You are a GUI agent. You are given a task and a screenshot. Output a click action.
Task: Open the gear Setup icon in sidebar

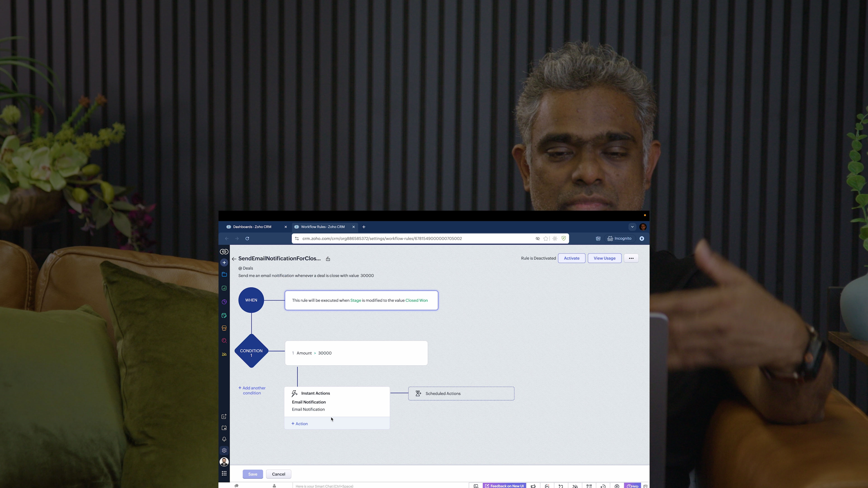click(224, 450)
